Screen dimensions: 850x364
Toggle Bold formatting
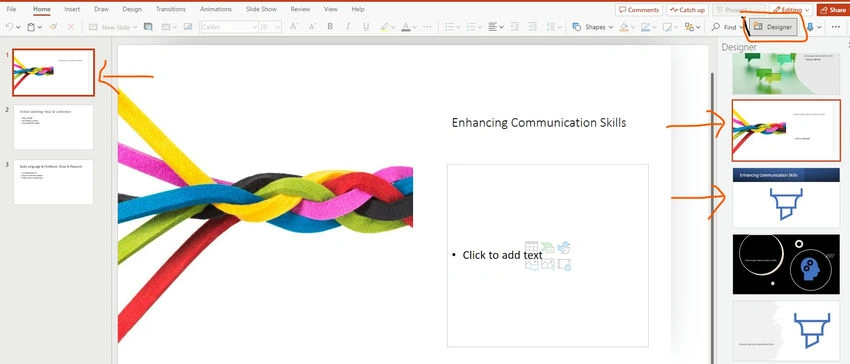(330, 27)
